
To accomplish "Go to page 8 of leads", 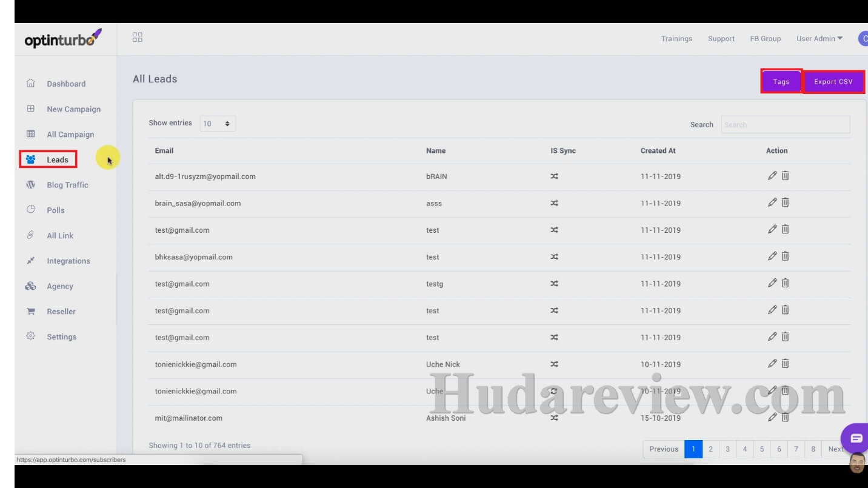I will [x=813, y=449].
